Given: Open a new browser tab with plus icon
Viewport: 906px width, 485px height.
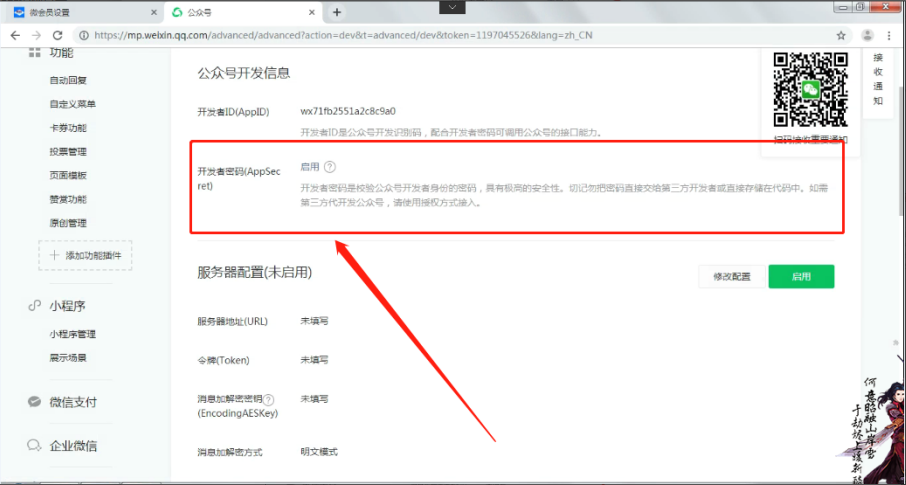Looking at the screenshot, I should [x=337, y=12].
